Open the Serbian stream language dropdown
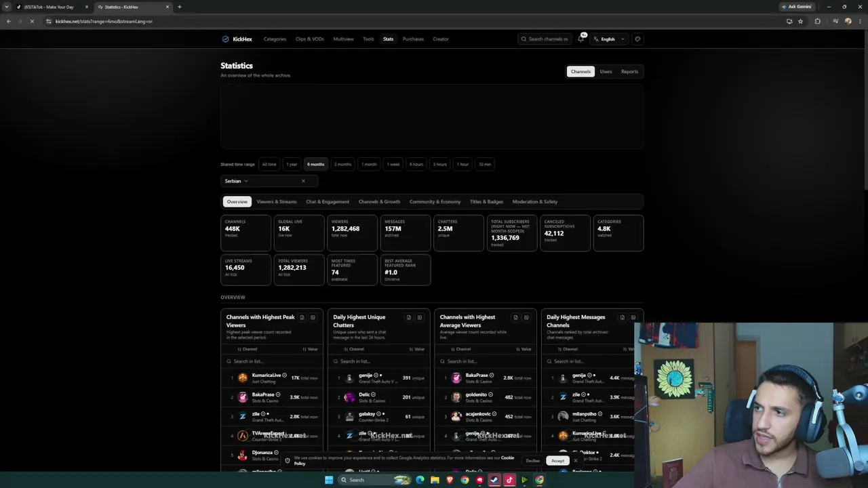The width and height of the screenshot is (868, 488). coord(269,181)
